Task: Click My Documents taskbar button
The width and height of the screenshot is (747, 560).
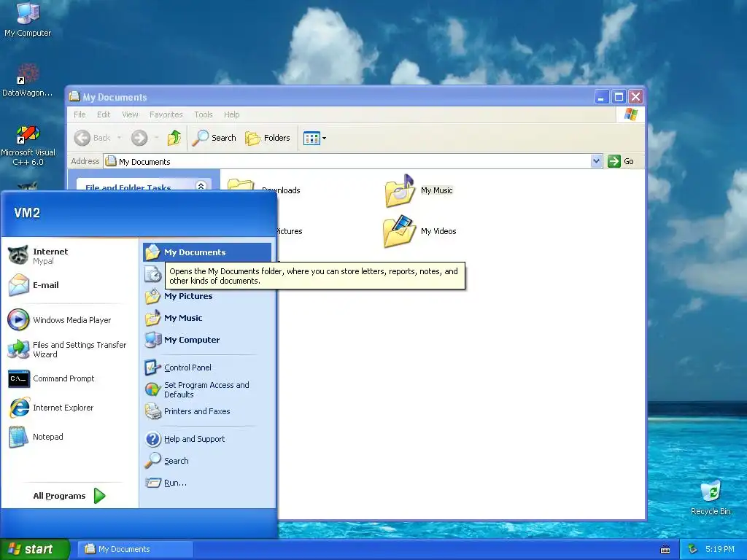Action: click(135, 549)
